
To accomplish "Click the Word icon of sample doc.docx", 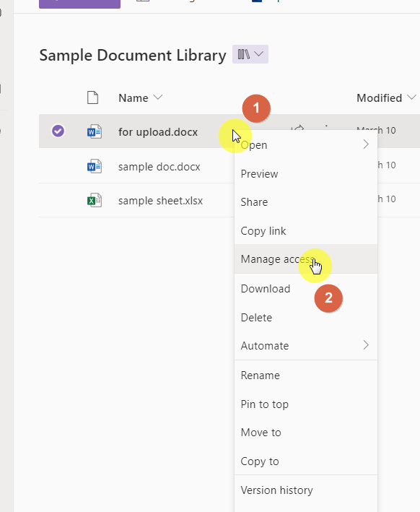I will (x=95, y=167).
